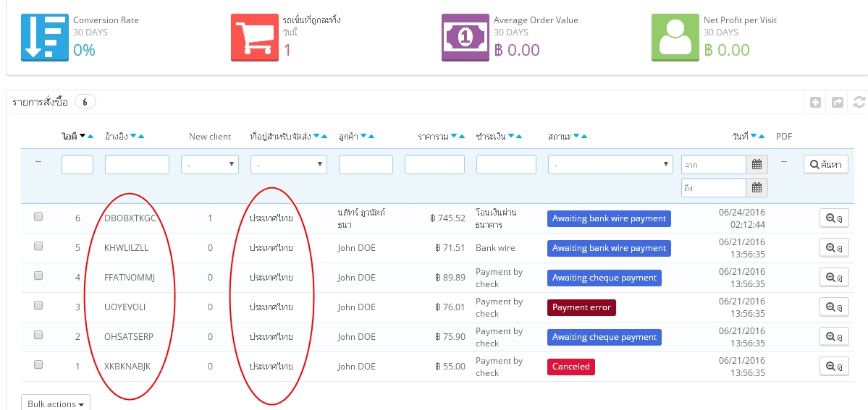Click Awaiting bank wire payment for order 6

coord(609,218)
